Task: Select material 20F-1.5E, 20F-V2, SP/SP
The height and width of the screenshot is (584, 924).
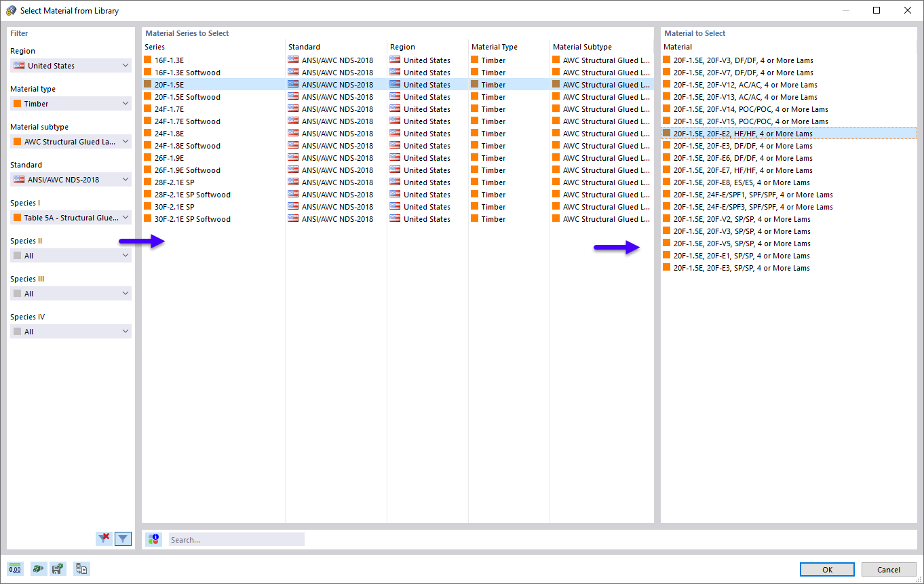Action: [x=789, y=219]
